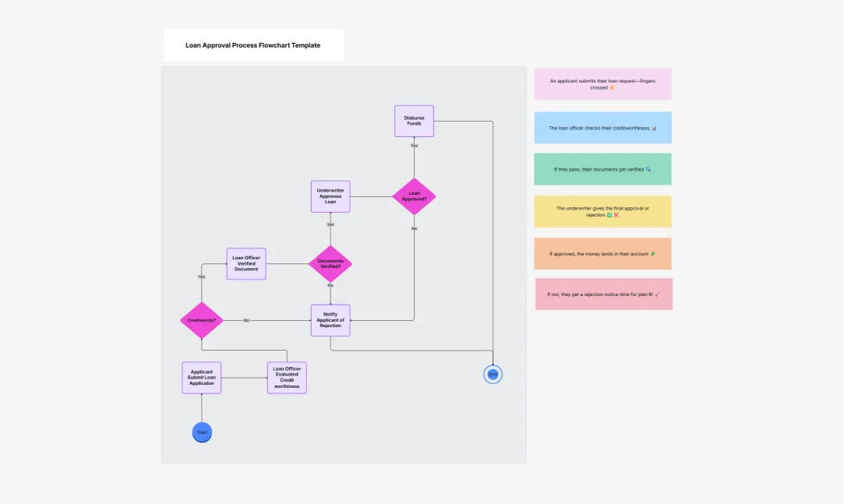This screenshot has height=504, width=844.
Task: Click the green checkmark emoji on the yellow note
Action: [x=609, y=215]
